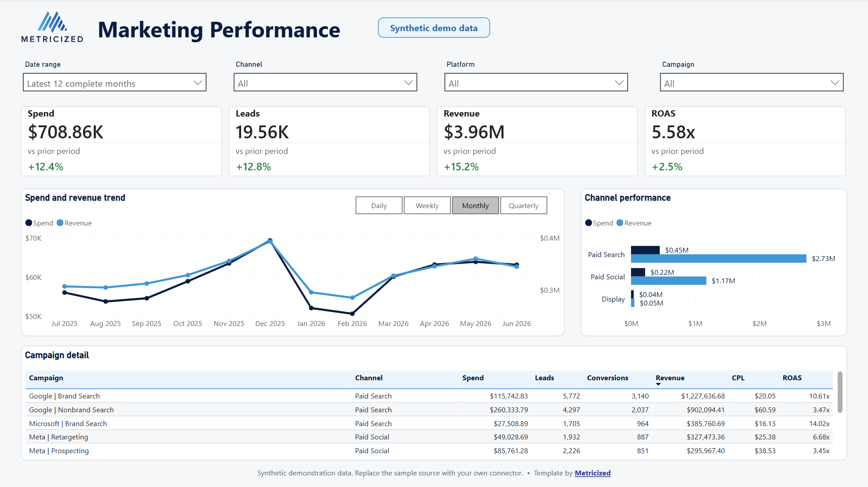Switch trend granularity to Quarterly
The height and width of the screenshot is (487, 868).
coord(523,205)
